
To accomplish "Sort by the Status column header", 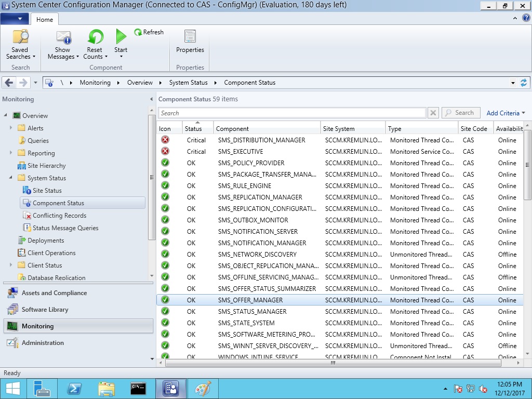I will click(x=198, y=128).
